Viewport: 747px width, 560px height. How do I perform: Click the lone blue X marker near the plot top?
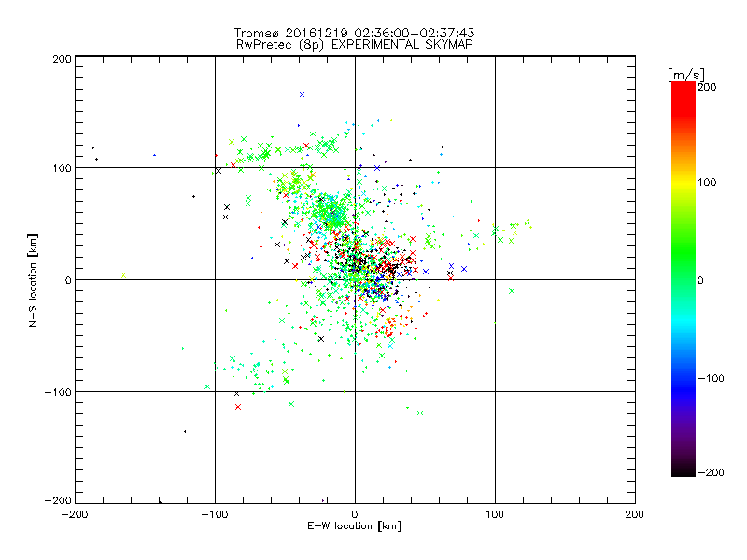[x=302, y=95]
